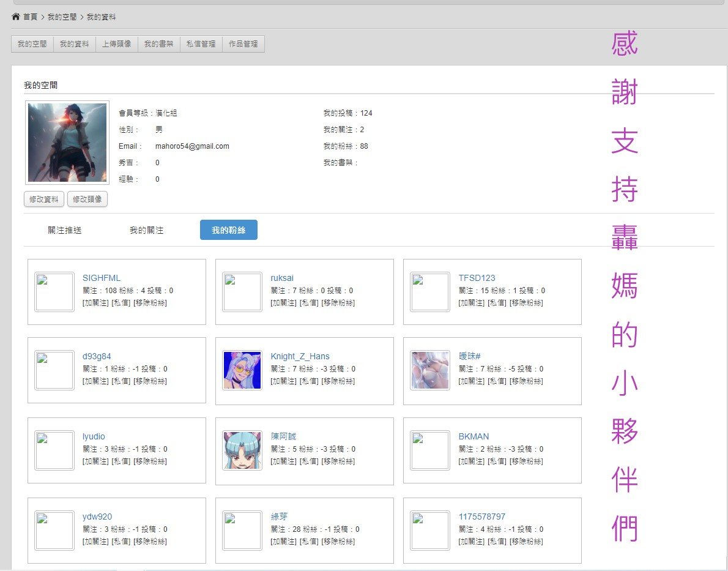Open 我的空間 in the breadcrumb
Screen dimensions: 728x571
tap(62, 17)
